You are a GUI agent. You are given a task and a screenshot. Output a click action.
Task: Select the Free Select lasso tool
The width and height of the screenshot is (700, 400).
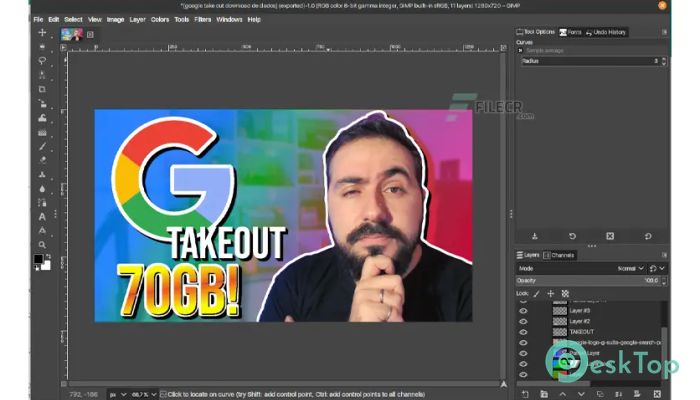(x=42, y=61)
